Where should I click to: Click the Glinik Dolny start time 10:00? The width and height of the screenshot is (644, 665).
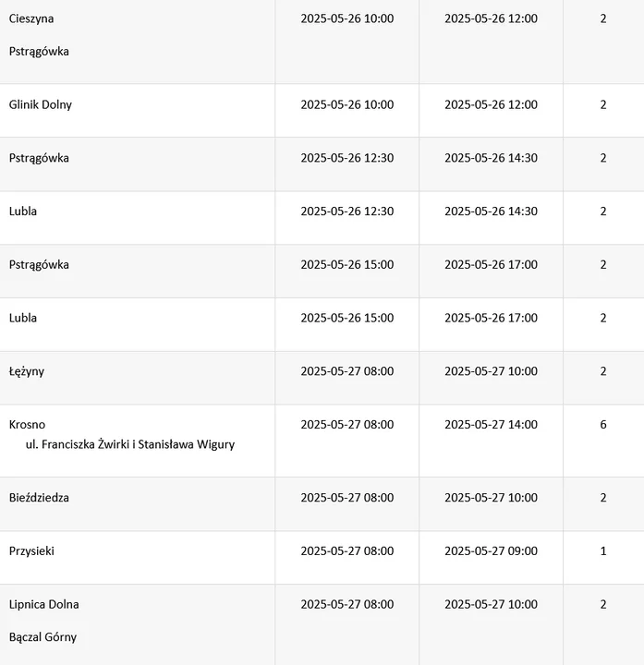pos(346,104)
